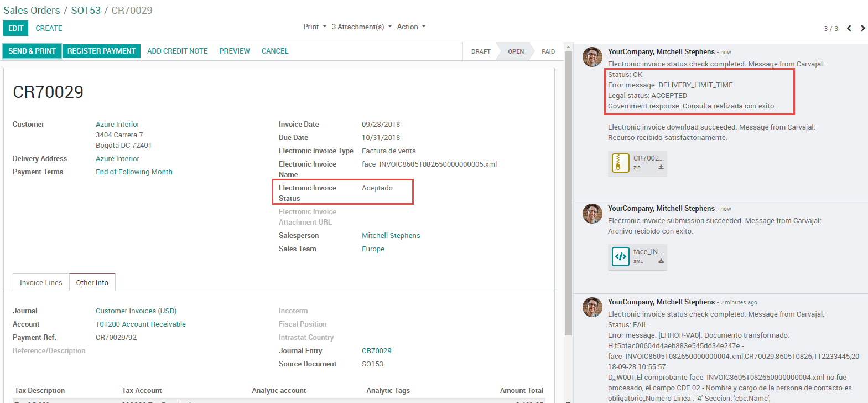868x403 pixels.
Task: Open 101200 Account Receivable link
Action: coord(141,324)
